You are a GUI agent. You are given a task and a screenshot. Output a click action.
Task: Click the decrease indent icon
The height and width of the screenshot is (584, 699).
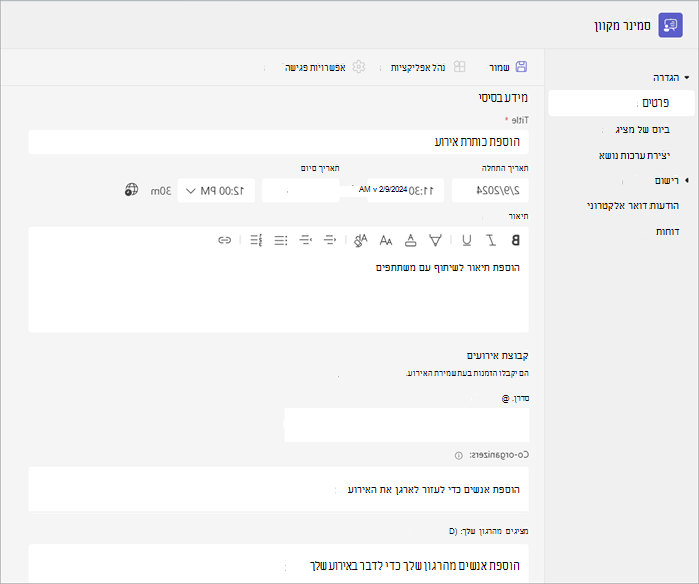330,240
